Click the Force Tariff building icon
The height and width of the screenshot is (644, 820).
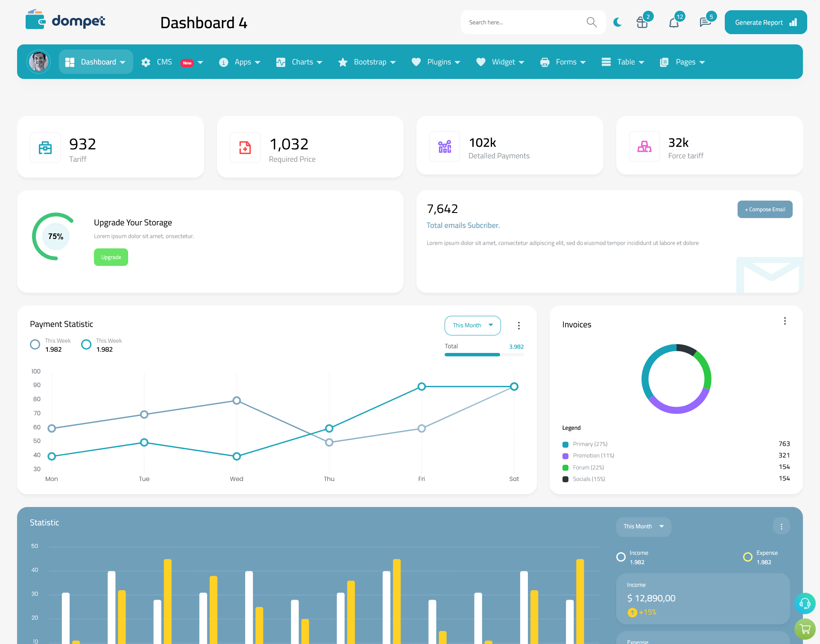(x=644, y=146)
